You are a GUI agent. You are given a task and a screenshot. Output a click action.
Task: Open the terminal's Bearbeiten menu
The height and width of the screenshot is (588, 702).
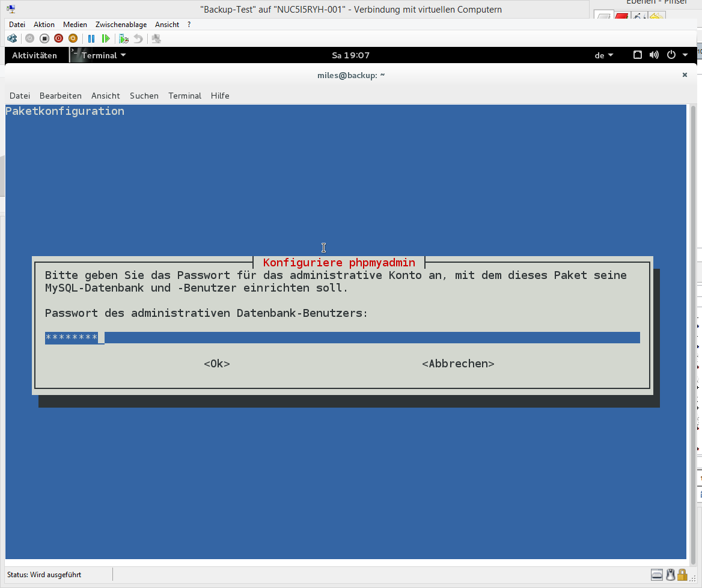61,96
